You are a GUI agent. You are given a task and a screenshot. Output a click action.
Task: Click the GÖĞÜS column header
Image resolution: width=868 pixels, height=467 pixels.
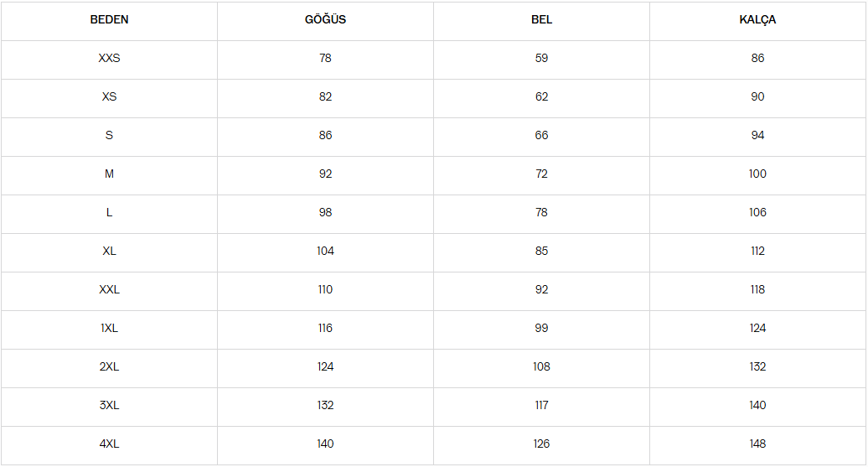tap(325, 19)
